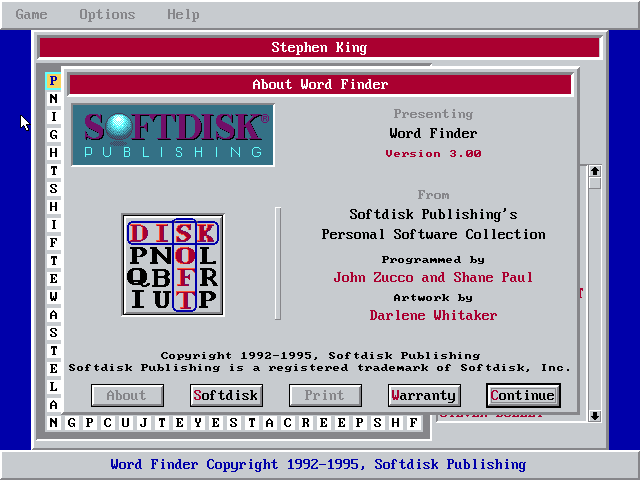Click the About Word Finder dialog title
The width and height of the screenshot is (640, 480).
pyautogui.click(x=320, y=84)
